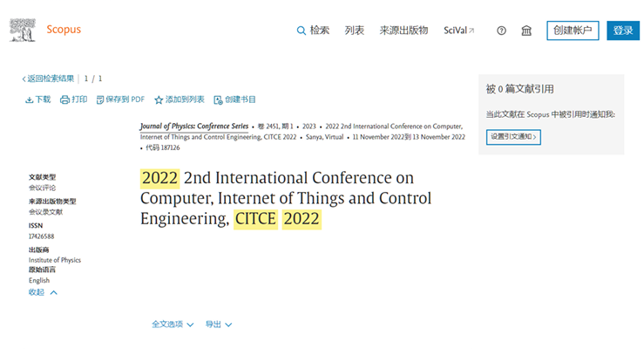Click the help question mark icon
Screen dimensions: 644x349
pos(501,31)
